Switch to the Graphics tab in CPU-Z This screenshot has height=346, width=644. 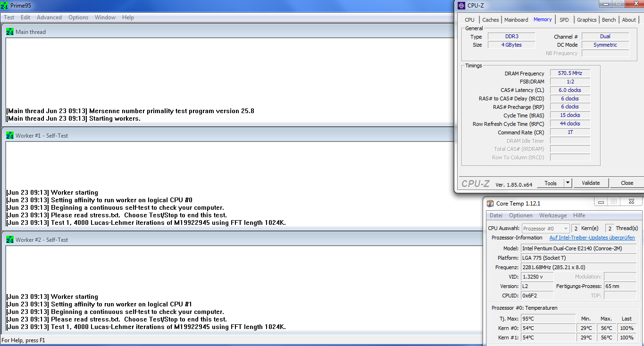coord(587,20)
